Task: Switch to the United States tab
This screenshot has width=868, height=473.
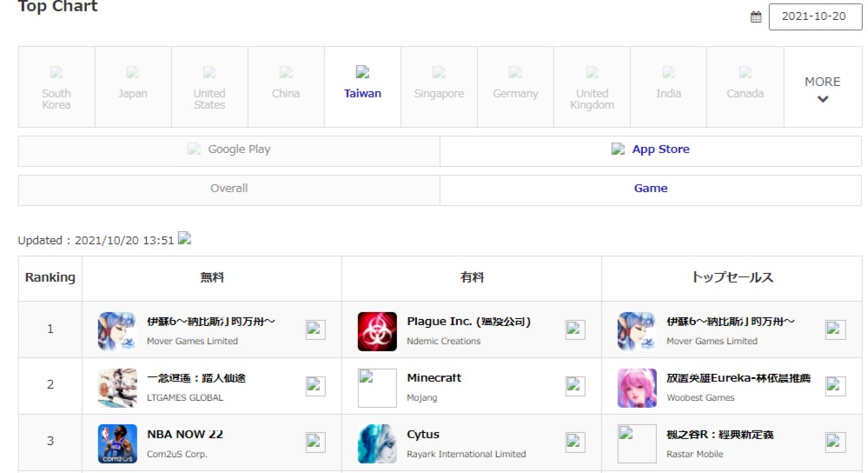Action: pos(209,87)
